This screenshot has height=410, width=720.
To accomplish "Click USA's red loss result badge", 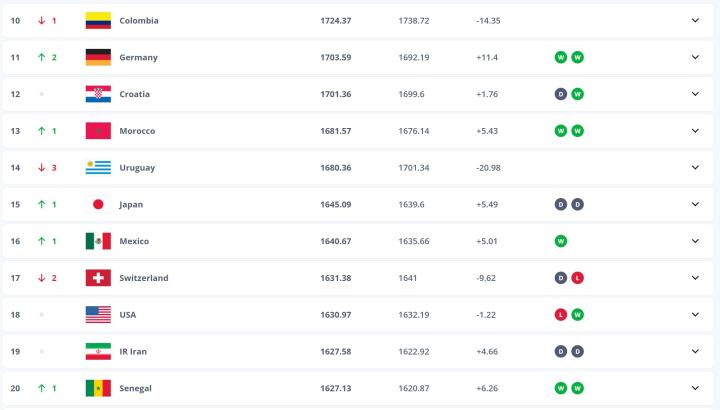I will coord(561,314).
